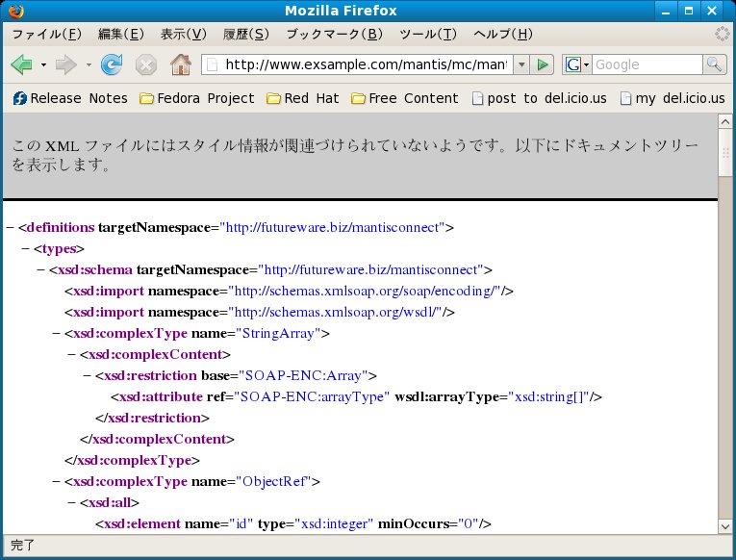The image size is (736, 560).
Task: Click the green Go arrow button
Action: [x=543, y=64]
